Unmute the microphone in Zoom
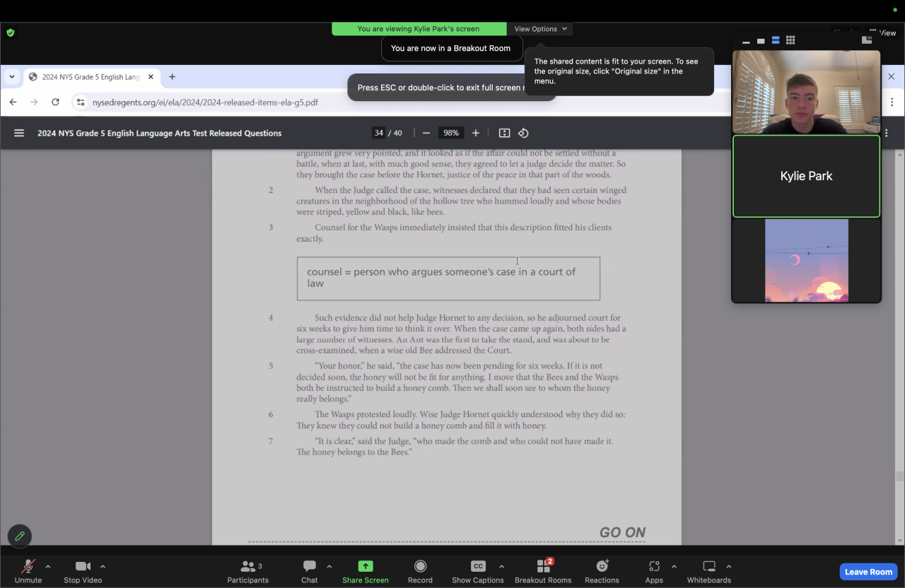Image resolution: width=905 pixels, height=588 pixels. click(x=28, y=571)
